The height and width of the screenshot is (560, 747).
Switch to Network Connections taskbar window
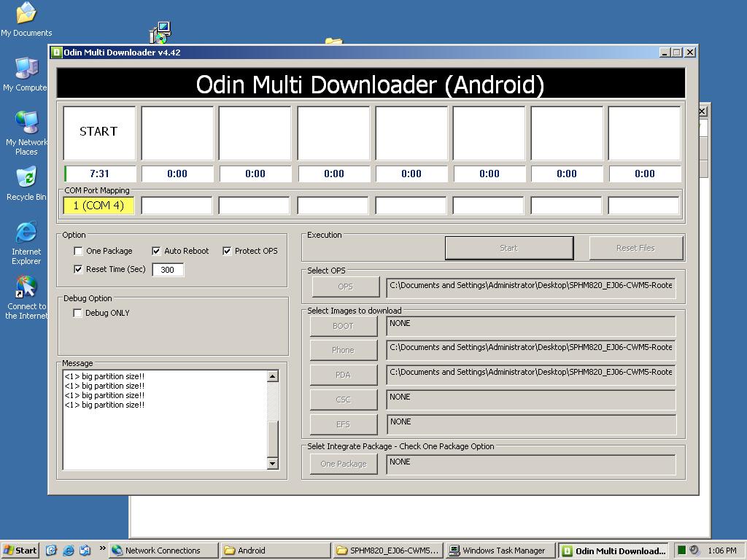163,551
